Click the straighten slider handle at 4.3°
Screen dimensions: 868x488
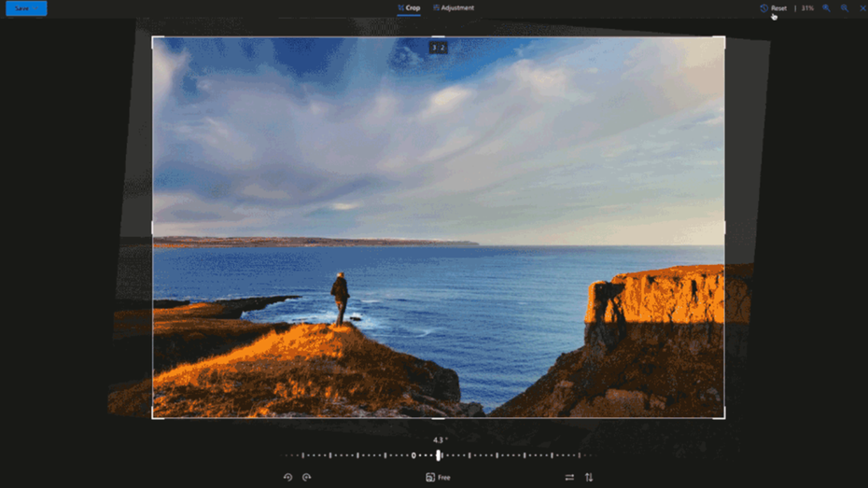pyautogui.click(x=439, y=455)
